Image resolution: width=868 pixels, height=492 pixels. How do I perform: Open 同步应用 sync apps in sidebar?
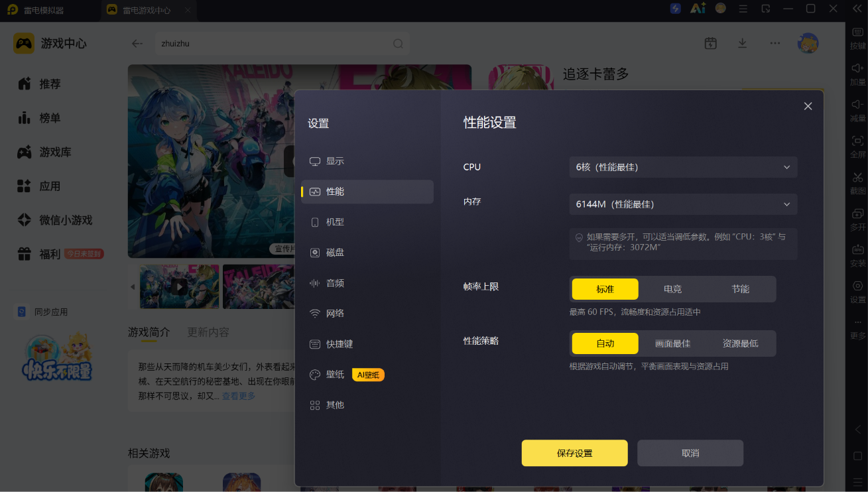click(42, 312)
